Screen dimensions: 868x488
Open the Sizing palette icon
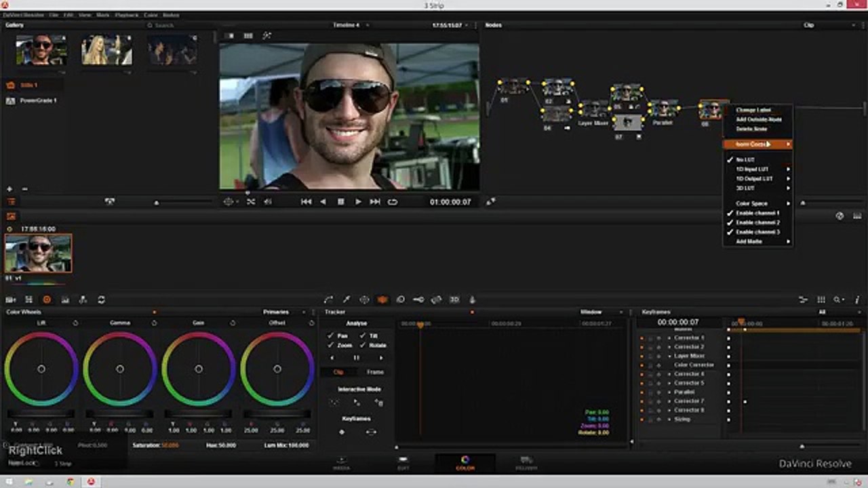[436, 300]
